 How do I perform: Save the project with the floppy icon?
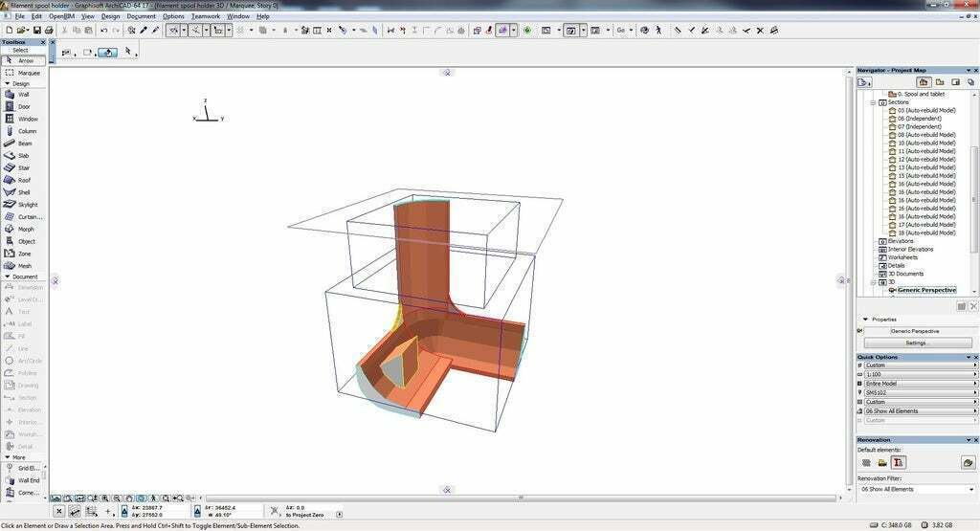(x=37, y=30)
